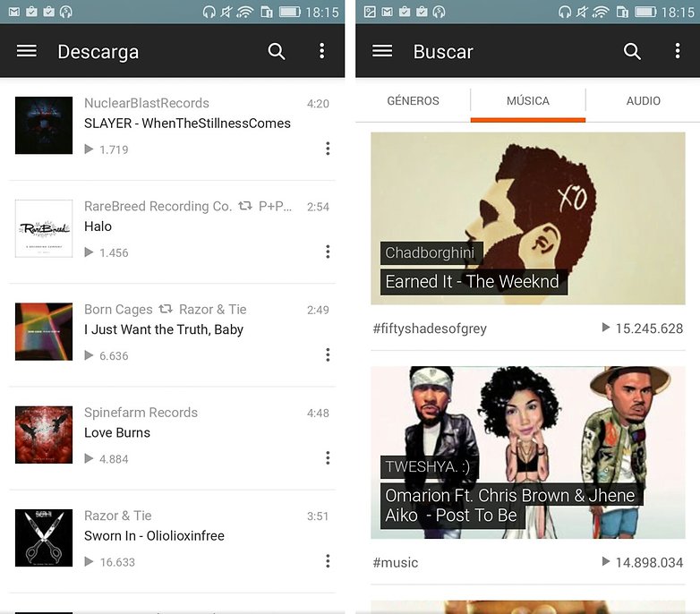Image resolution: width=700 pixels, height=614 pixels.
Task: Tap search icon on Buscar screen
Action: point(632,51)
